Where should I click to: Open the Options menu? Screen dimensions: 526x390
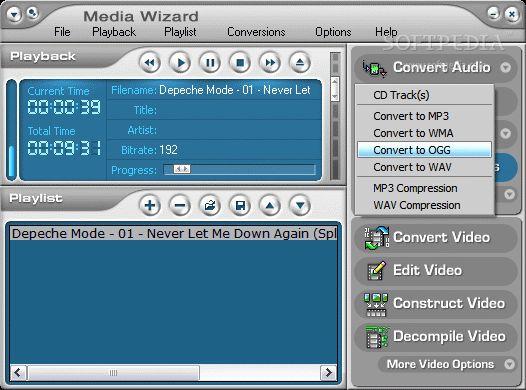[x=333, y=32]
